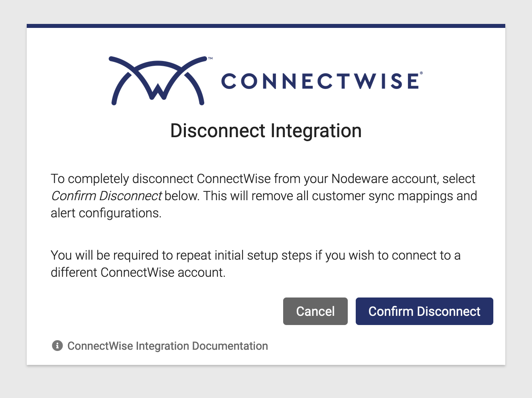The height and width of the screenshot is (398, 532).
Task: Click the Cancel button
Action: [x=315, y=311]
